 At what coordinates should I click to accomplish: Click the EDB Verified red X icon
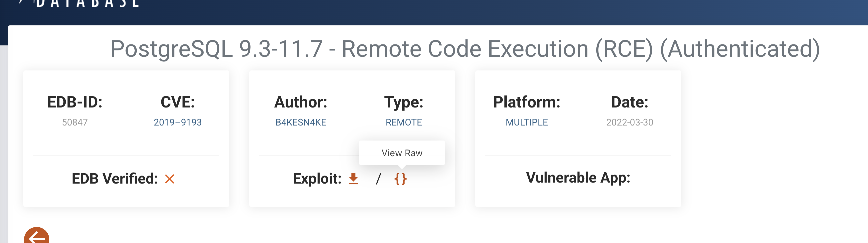169,179
